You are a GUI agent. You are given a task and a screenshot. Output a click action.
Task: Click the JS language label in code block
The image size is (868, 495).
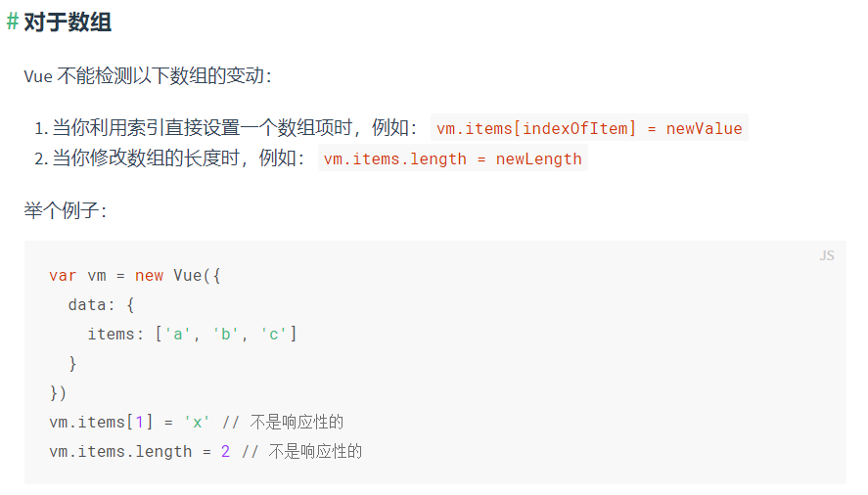[827, 255]
